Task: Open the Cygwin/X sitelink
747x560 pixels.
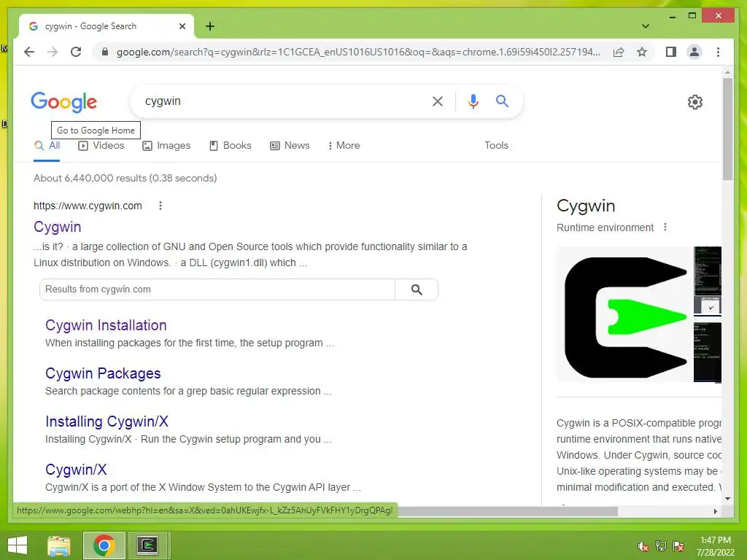Action: click(x=76, y=470)
